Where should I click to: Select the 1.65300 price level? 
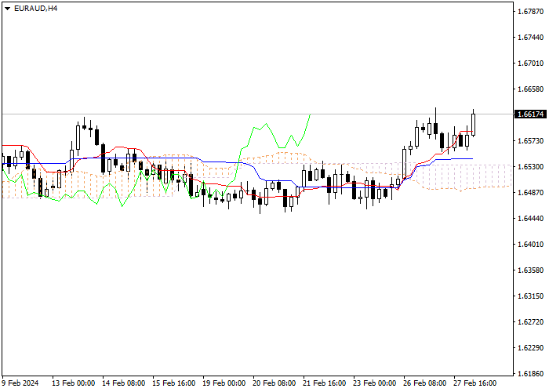click(530, 166)
